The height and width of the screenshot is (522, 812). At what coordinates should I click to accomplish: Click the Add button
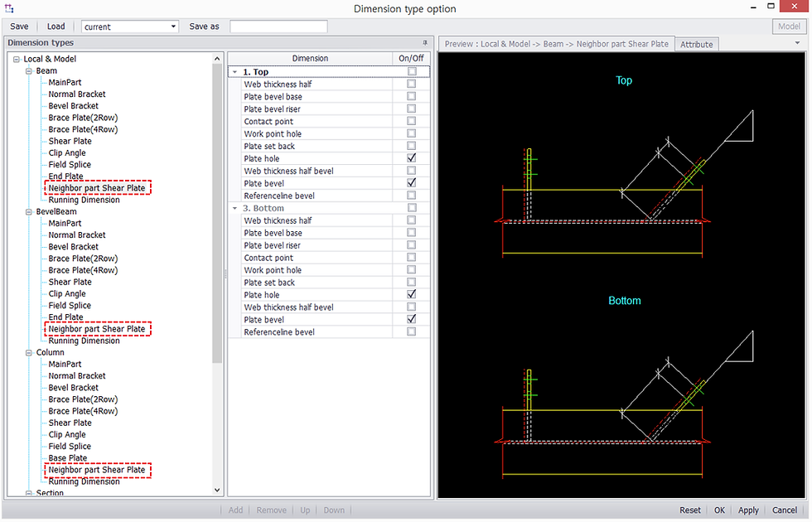(235, 510)
